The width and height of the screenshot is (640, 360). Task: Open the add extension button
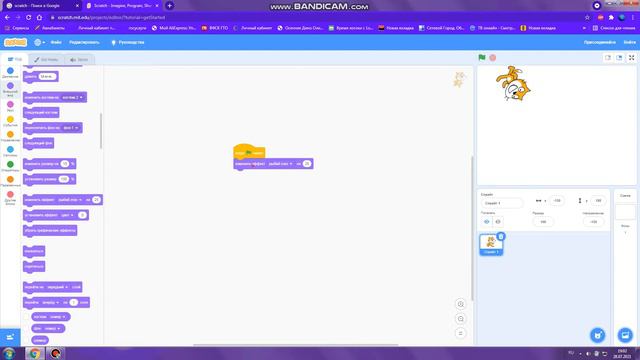click(x=10, y=337)
